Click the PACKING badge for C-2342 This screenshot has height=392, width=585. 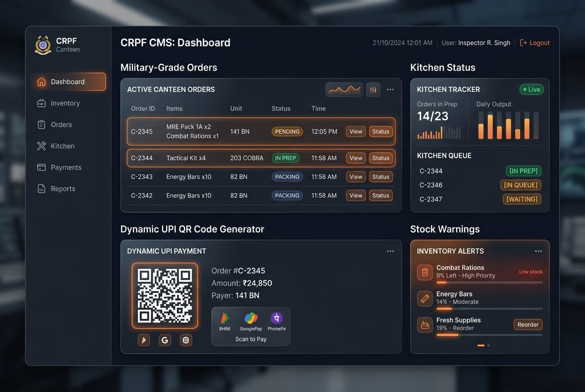287,196
